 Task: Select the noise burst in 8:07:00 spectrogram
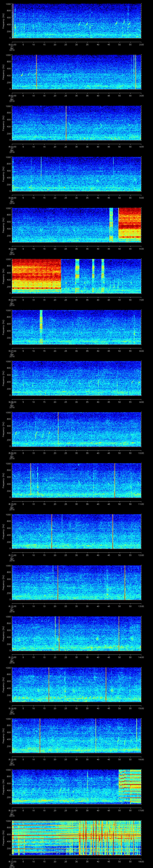[41, 327]
